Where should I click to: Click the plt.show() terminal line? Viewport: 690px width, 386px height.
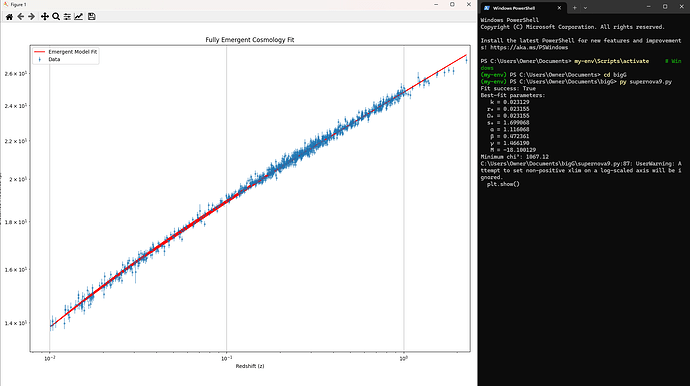pos(503,184)
